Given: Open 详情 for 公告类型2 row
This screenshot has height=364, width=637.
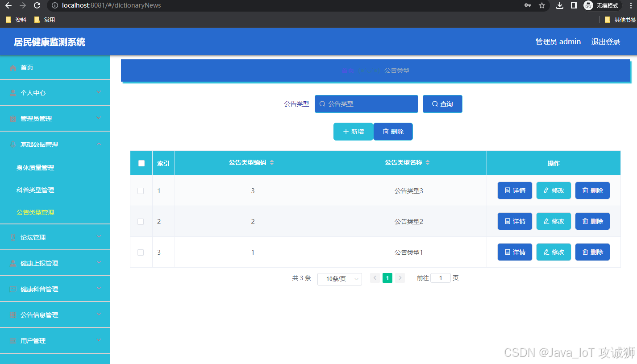Looking at the screenshot, I should [x=515, y=221].
